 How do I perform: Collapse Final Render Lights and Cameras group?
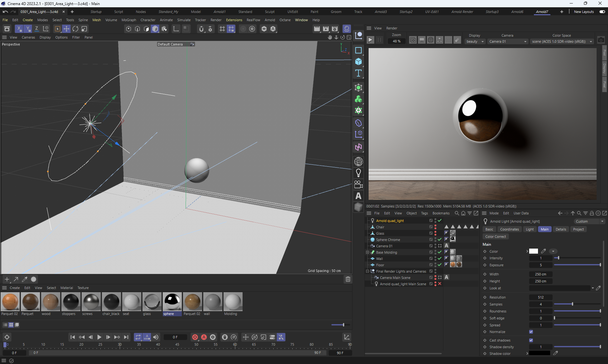[368, 271]
